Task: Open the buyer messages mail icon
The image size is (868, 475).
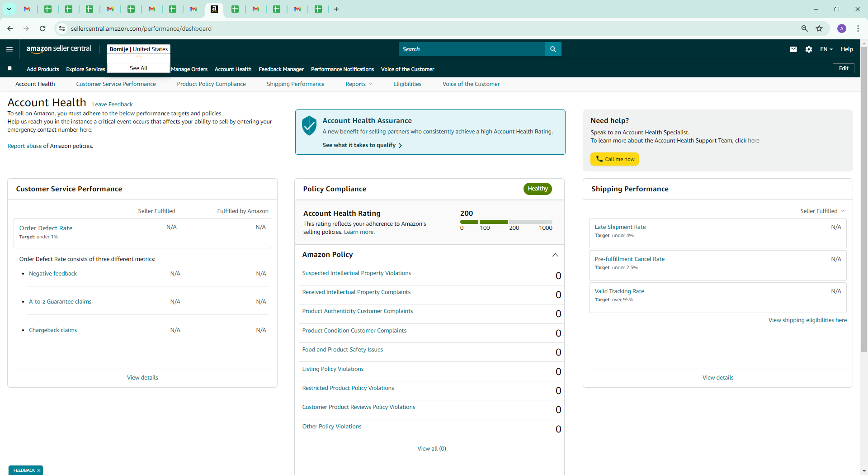Action: [793, 49]
